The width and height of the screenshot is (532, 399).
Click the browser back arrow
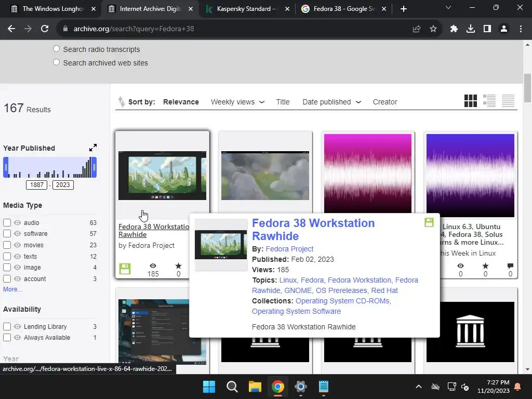(11, 29)
